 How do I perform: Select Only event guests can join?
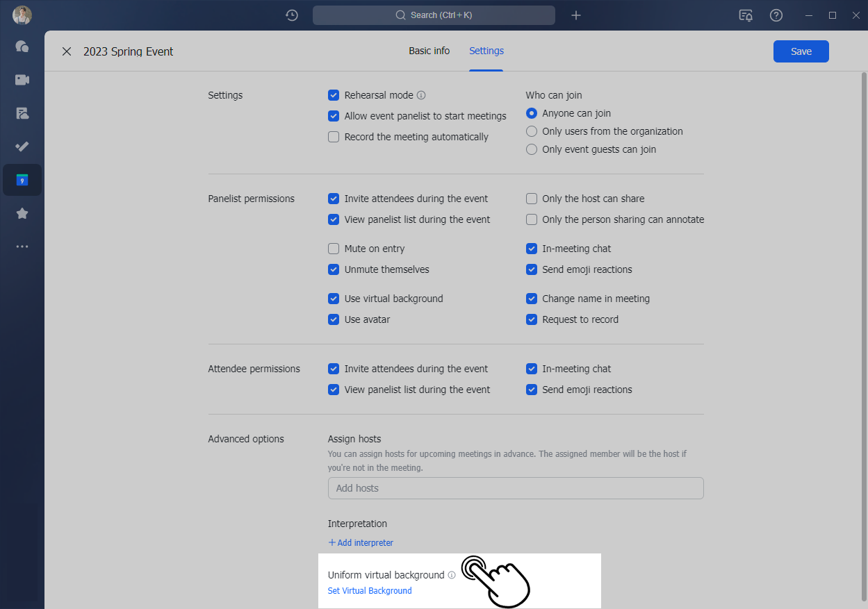click(x=532, y=149)
